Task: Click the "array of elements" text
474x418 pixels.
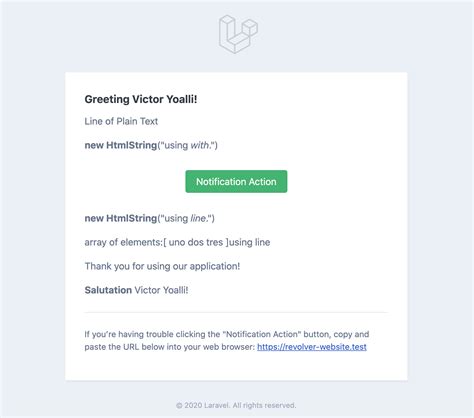Action: click(x=123, y=242)
